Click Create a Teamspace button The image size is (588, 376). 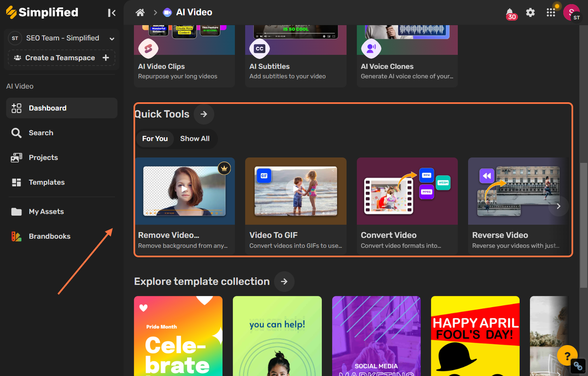pyautogui.click(x=61, y=58)
